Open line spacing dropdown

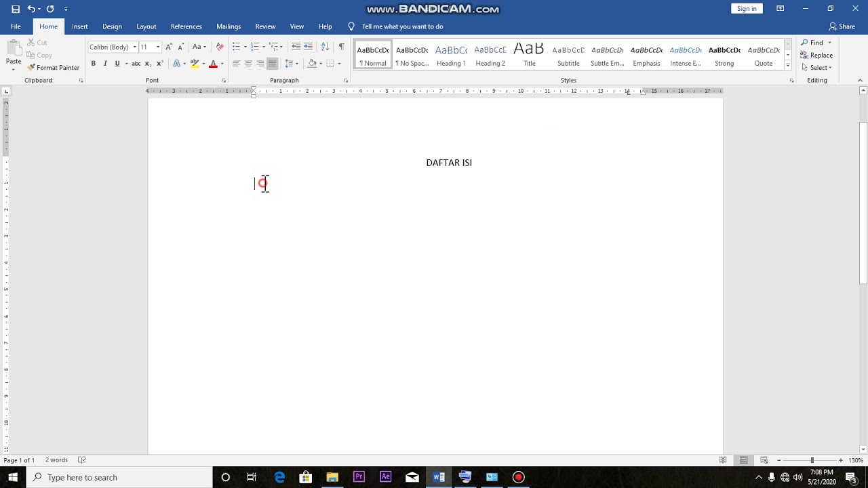(292, 64)
